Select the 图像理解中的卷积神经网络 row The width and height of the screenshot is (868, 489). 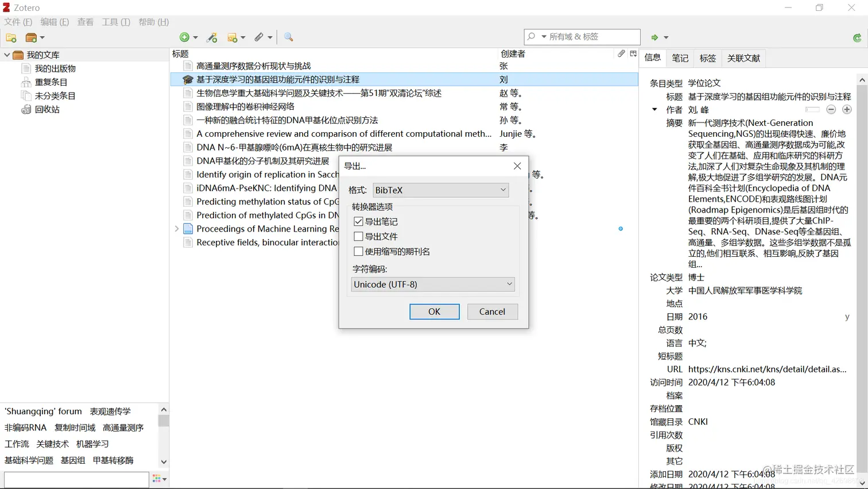[404, 106]
